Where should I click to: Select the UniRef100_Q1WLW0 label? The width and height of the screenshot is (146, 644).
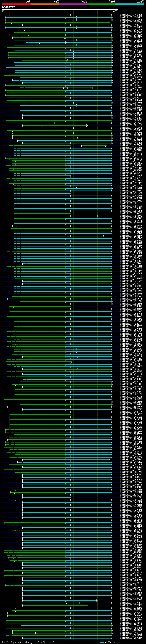pos(131,110)
